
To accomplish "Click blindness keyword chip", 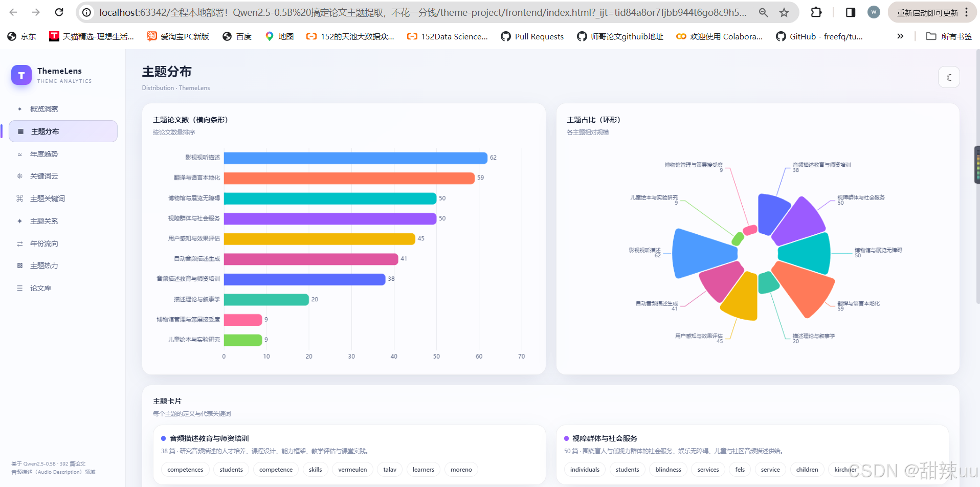I will (x=668, y=470).
